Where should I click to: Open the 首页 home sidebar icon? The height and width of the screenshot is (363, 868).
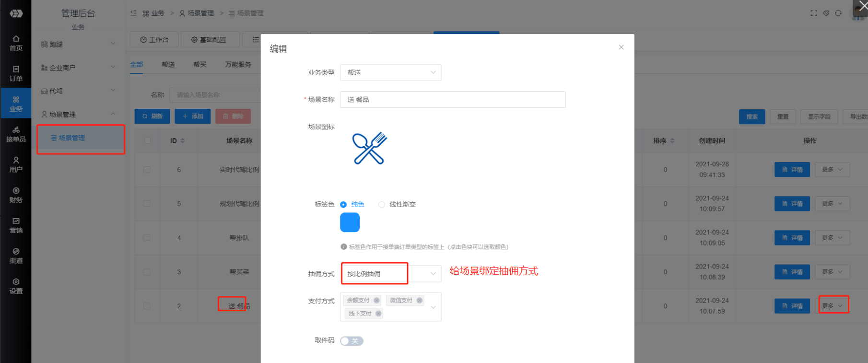[16, 43]
